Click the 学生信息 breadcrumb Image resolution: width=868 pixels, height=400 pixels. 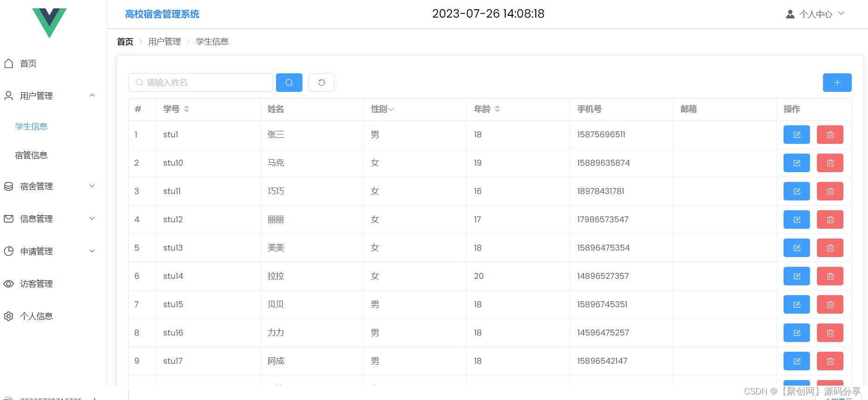coord(212,42)
